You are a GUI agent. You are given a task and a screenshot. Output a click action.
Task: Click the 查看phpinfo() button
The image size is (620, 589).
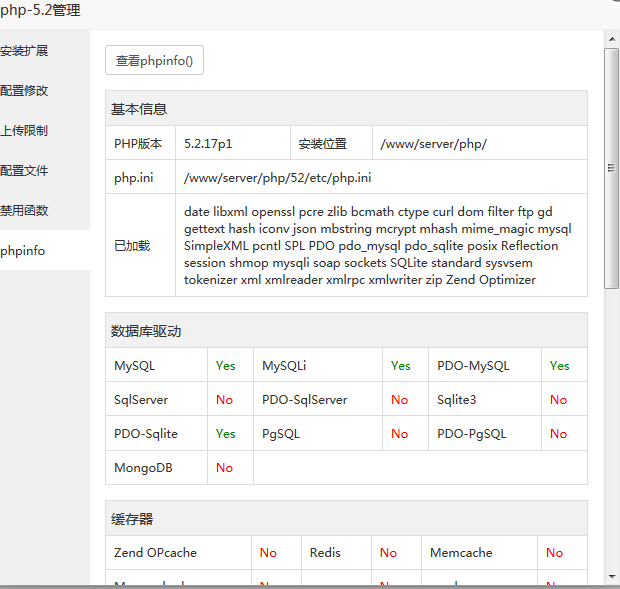click(x=154, y=60)
